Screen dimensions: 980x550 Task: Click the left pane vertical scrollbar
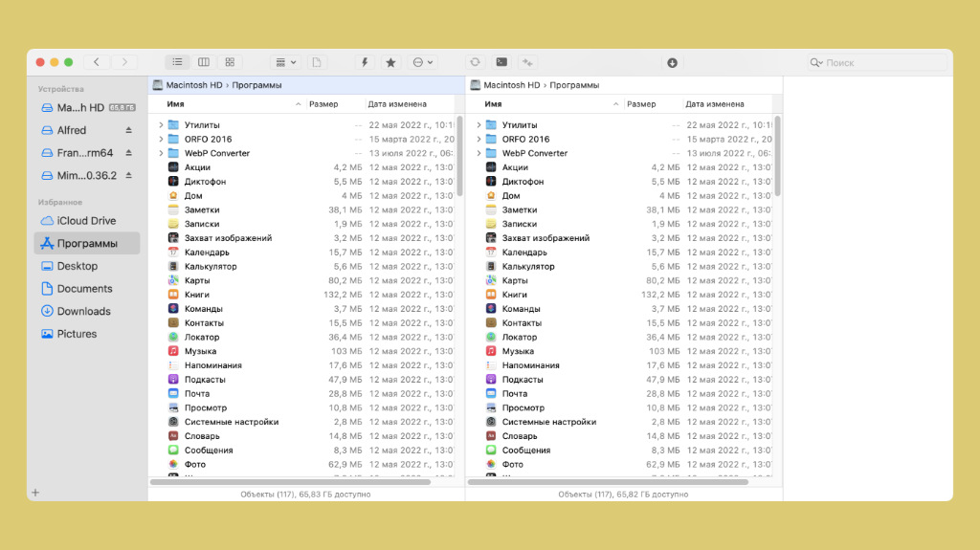(x=459, y=153)
